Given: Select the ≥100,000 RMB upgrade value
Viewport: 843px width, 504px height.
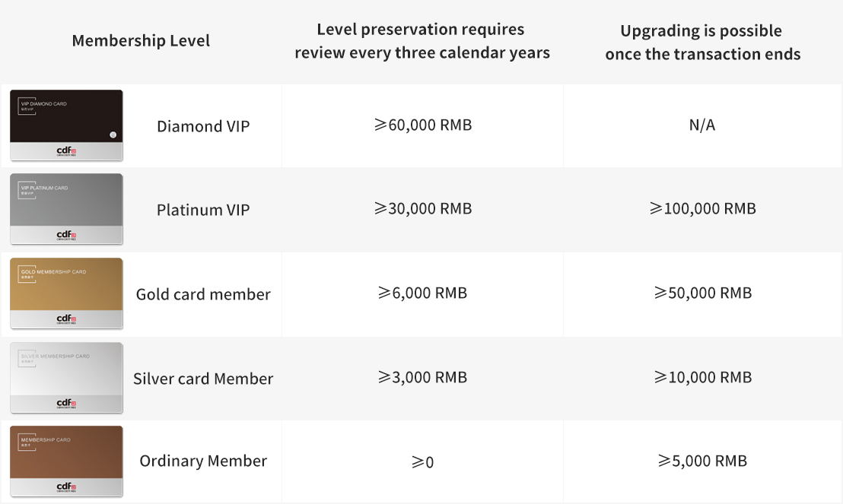Looking at the screenshot, I should coord(702,208).
